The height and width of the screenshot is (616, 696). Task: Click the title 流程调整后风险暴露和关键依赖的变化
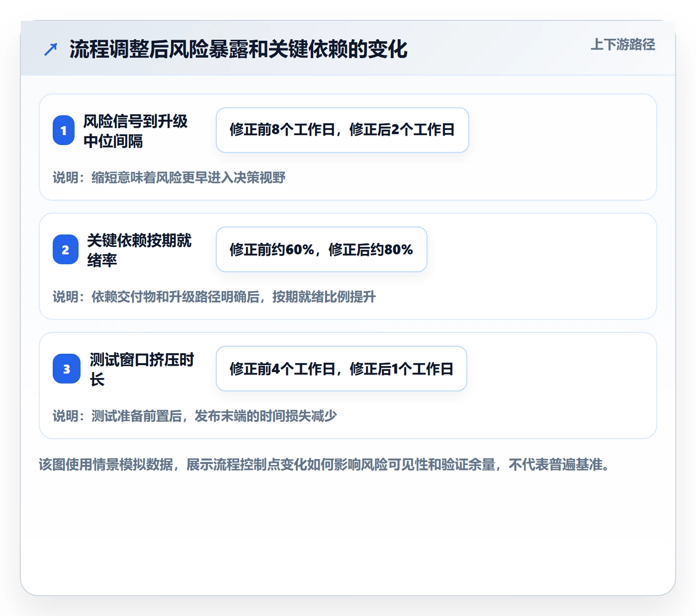point(238,49)
